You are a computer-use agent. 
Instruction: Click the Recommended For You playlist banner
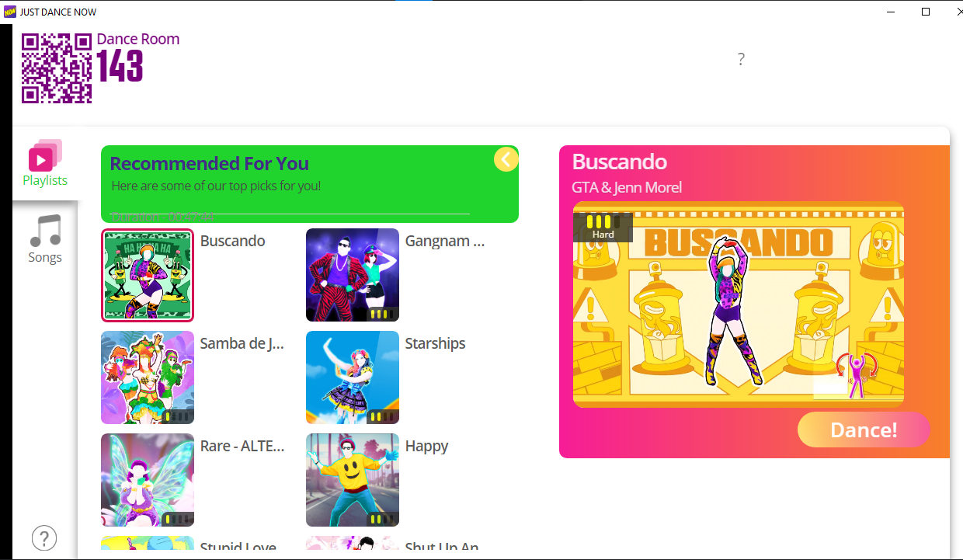pos(310,184)
